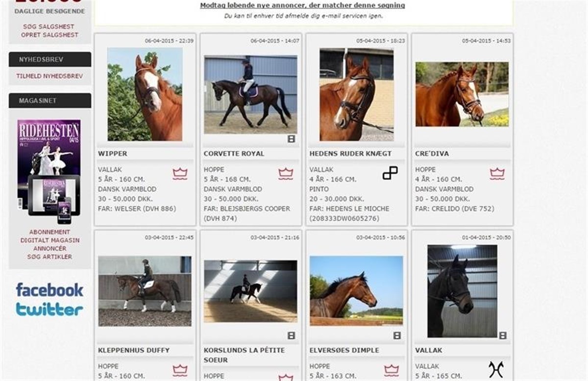Click the video icon on Elversøes Dimple listing
Image resolution: width=588 pixels, height=381 pixels.
pyautogui.click(x=397, y=335)
